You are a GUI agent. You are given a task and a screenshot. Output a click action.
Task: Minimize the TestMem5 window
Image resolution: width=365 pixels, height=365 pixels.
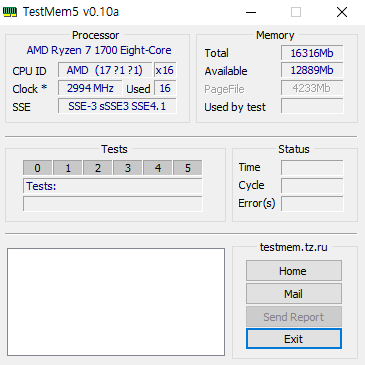(x=251, y=12)
